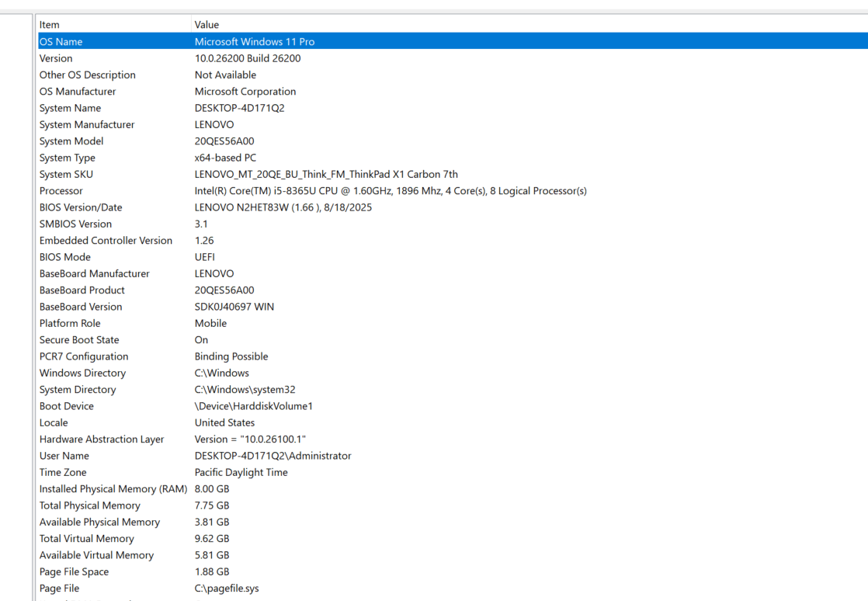Select the Other OS Description row
Image resolution: width=868 pixels, height=601 pixels.
click(x=453, y=75)
